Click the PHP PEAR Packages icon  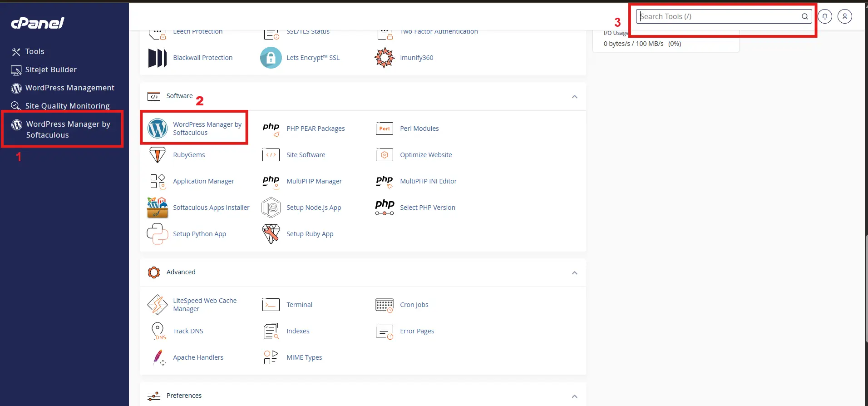click(x=271, y=129)
